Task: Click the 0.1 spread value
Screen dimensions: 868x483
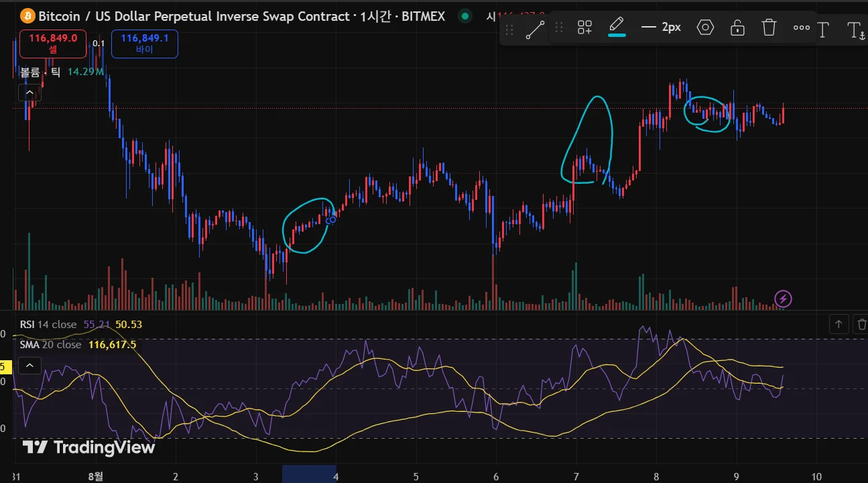Action: [99, 44]
